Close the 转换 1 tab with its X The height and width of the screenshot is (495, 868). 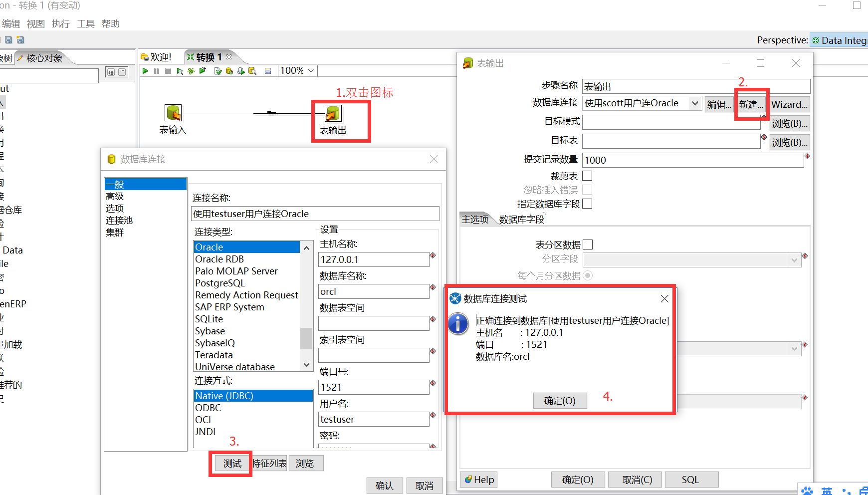coord(229,57)
